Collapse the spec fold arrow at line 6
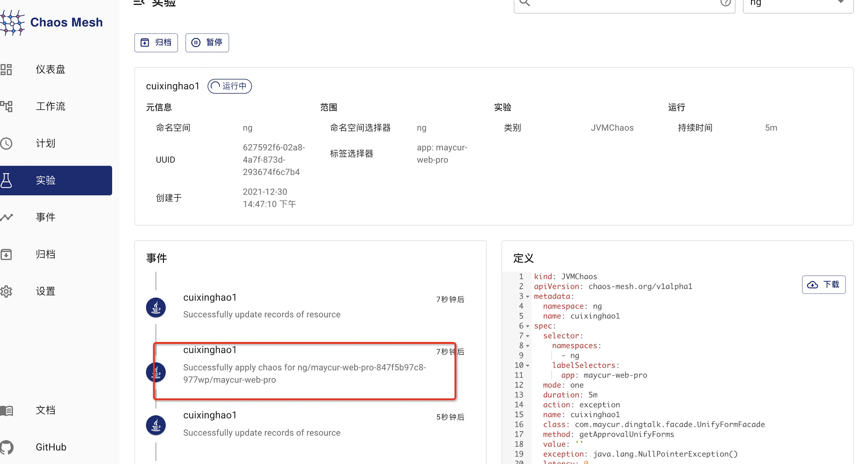868x464 pixels. [x=528, y=326]
